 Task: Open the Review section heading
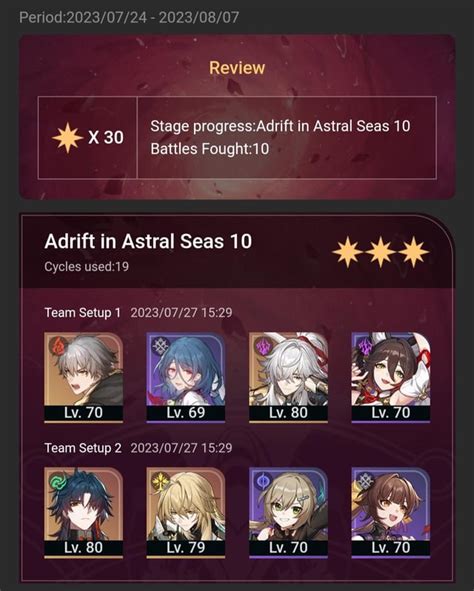237,68
